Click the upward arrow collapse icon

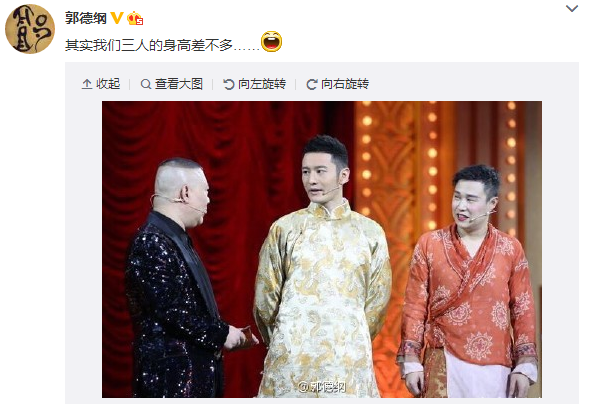click(87, 84)
